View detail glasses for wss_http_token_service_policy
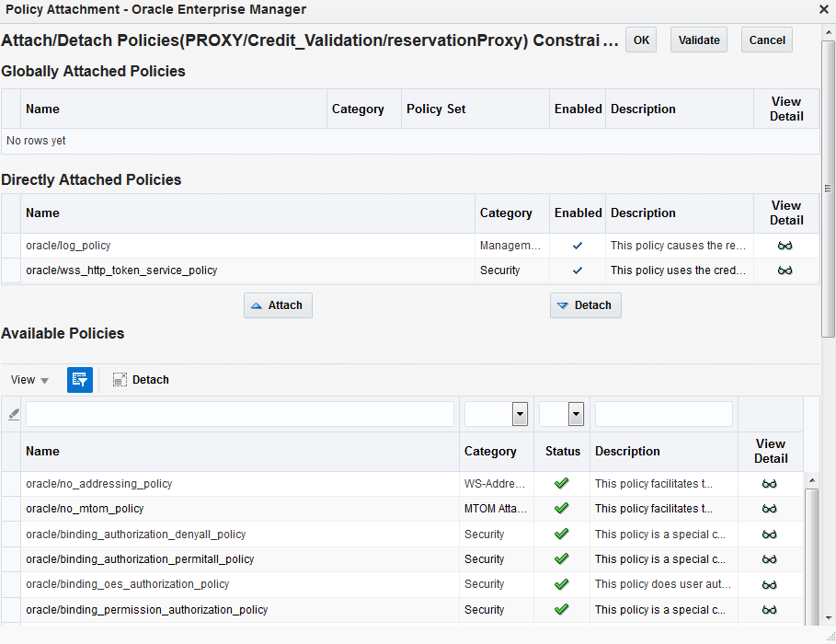The width and height of the screenshot is (836, 644). [784, 270]
